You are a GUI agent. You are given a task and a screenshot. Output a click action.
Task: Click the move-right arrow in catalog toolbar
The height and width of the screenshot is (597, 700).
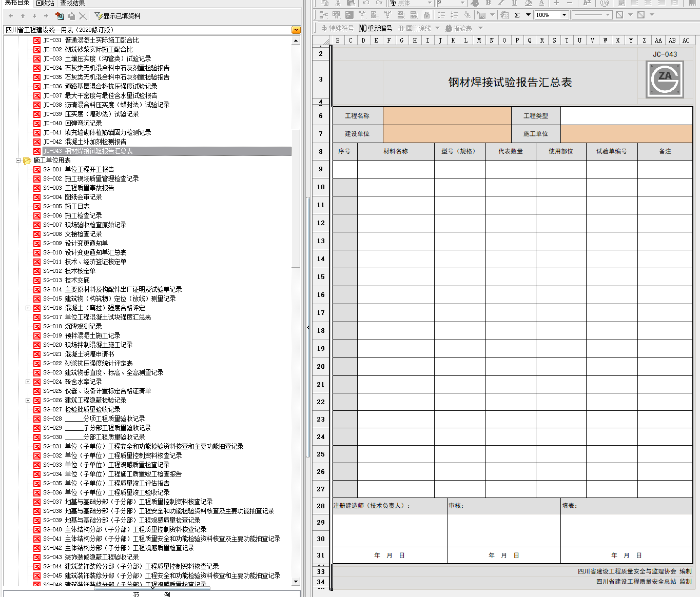click(x=46, y=16)
